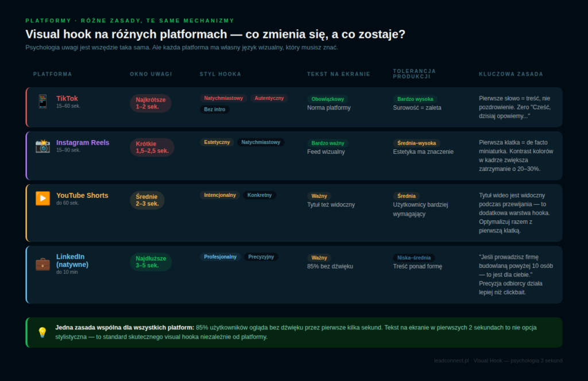The image size is (588, 381).
Task: Click the 'YouTube Shorts' platform title
Action: pyautogui.click(x=82, y=195)
